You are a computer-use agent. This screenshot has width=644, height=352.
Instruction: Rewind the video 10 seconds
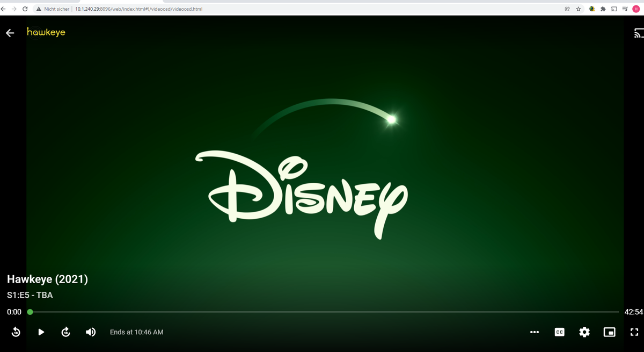(16, 332)
